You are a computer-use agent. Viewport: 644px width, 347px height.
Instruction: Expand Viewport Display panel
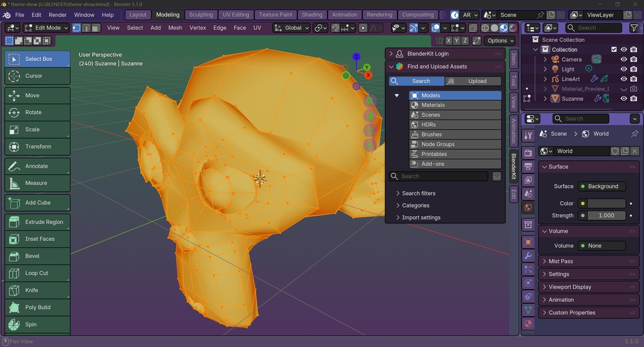[589, 287]
